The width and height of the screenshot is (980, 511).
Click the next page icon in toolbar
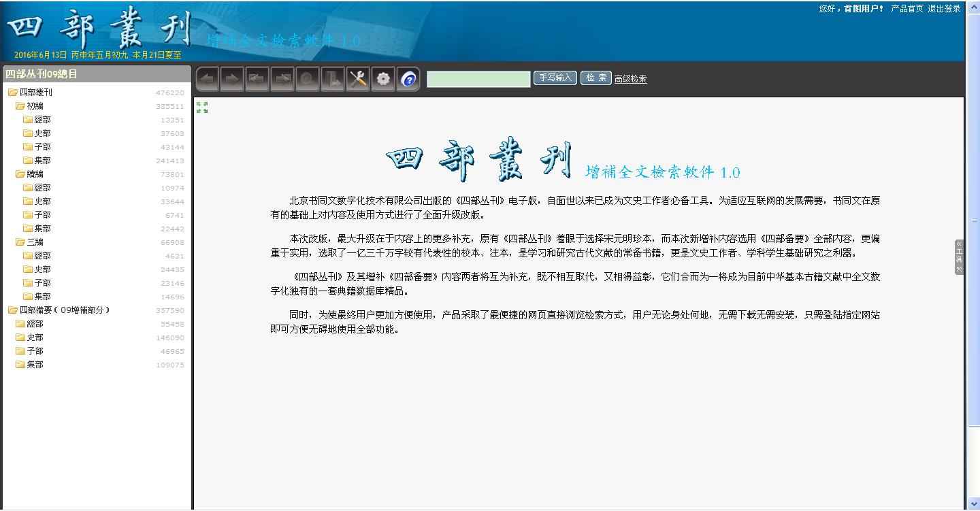click(282, 79)
